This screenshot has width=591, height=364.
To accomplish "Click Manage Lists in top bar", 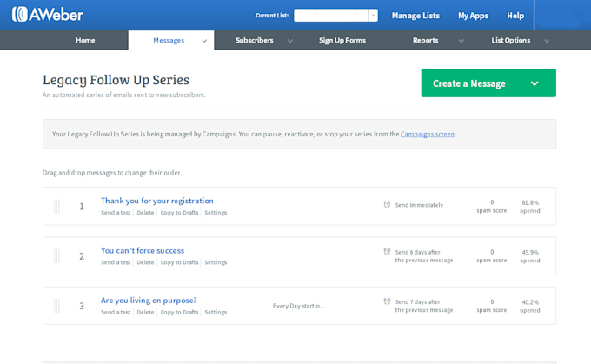I will point(415,16).
